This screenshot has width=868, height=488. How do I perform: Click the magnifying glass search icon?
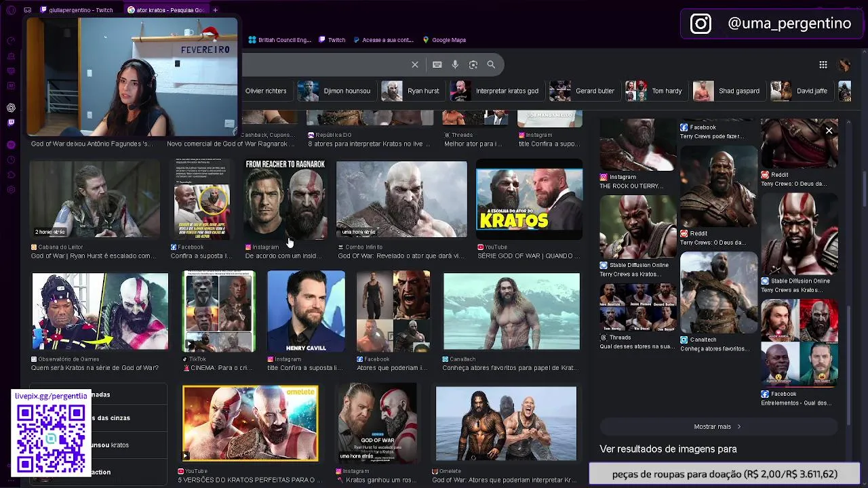(491, 64)
